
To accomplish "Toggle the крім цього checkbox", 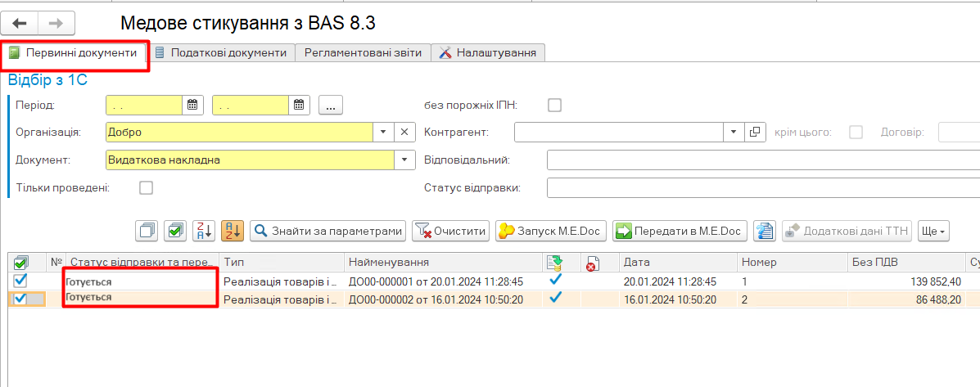I will click(855, 133).
